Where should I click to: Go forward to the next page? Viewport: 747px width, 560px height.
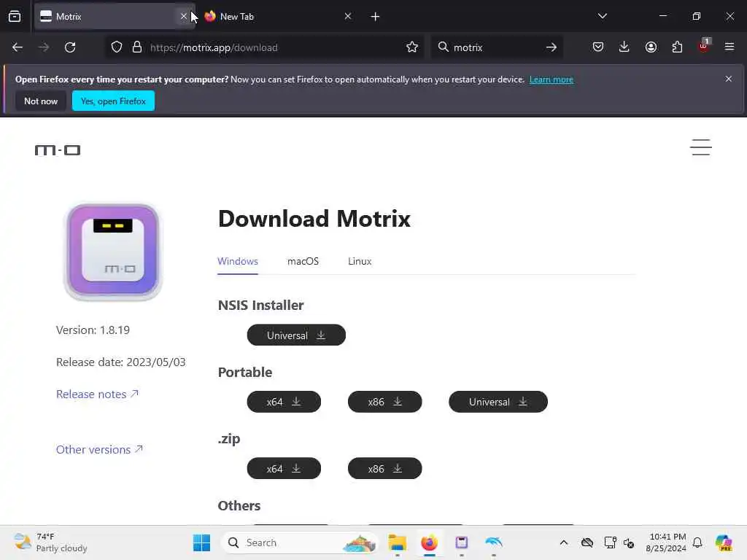coord(44,47)
